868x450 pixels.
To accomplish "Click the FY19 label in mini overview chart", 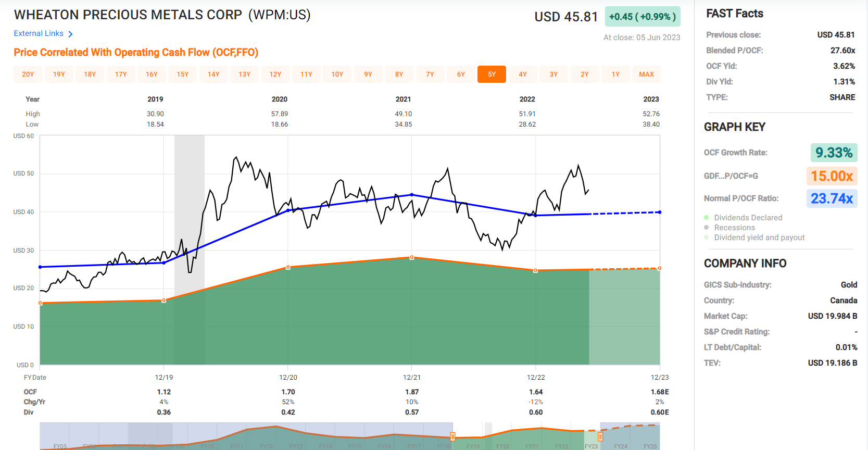I will click(473, 446).
